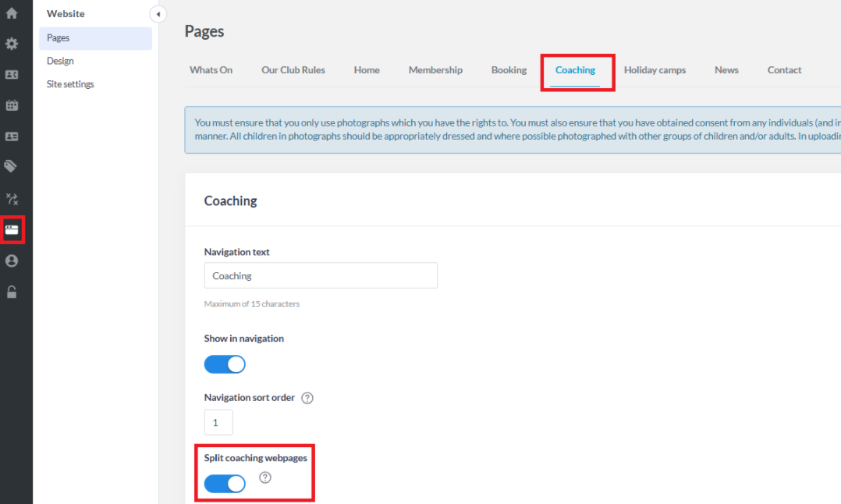Open the ID card icon in the sidebar
841x504 pixels.
coord(12,137)
